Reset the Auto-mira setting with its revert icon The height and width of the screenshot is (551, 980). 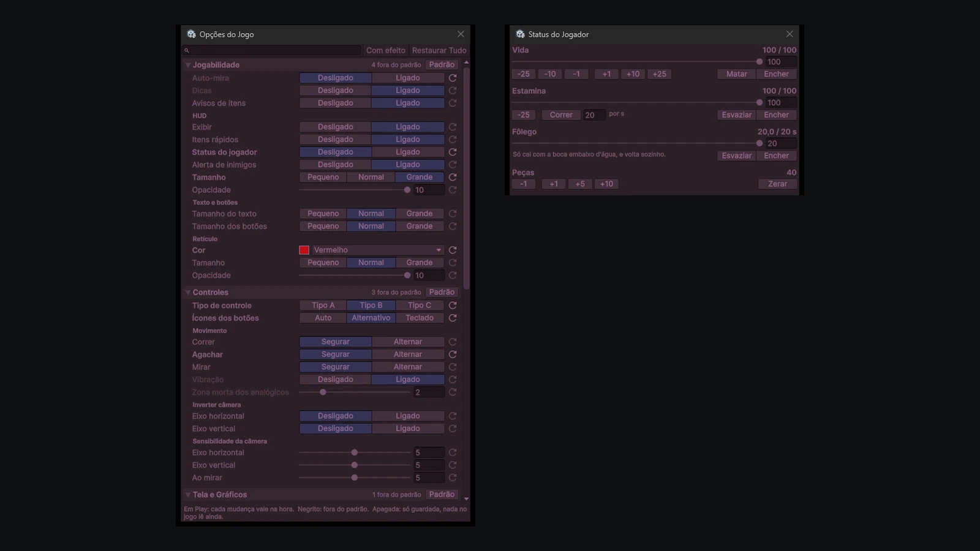(453, 78)
